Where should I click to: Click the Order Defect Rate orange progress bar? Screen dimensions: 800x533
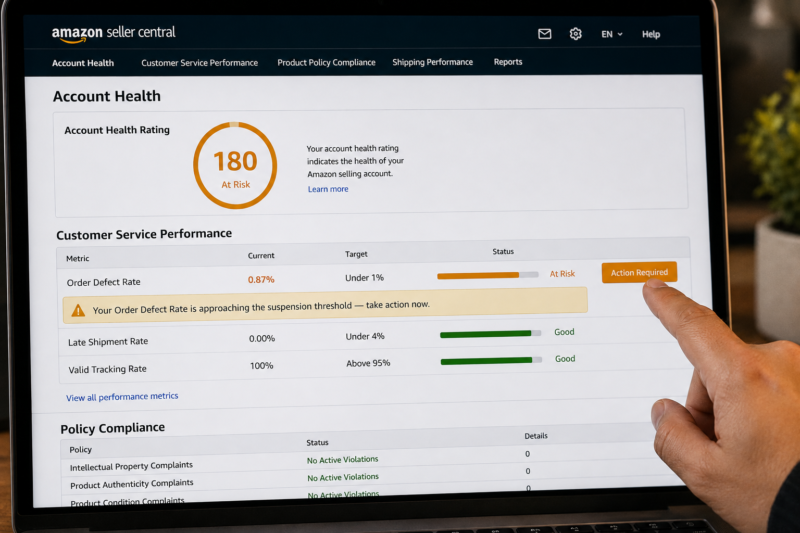click(488, 275)
